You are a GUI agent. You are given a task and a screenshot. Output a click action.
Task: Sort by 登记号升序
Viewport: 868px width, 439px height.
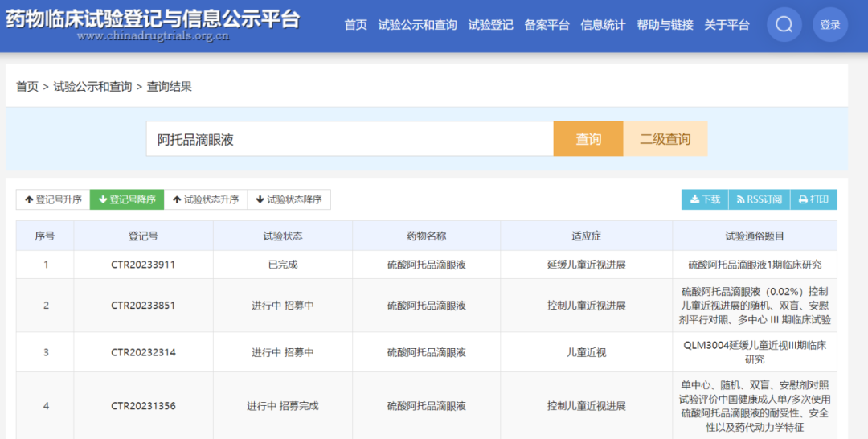click(x=53, y=199)
